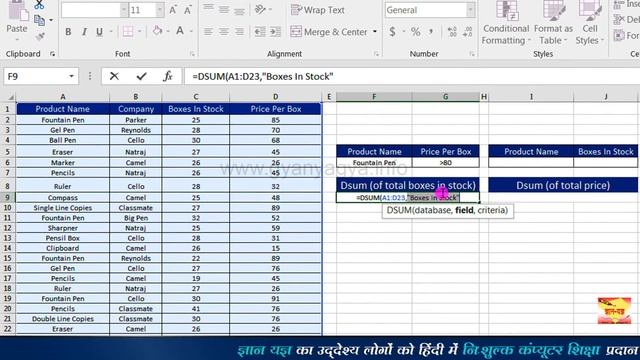Click Select All corner triangle

[x=11, y=97]
